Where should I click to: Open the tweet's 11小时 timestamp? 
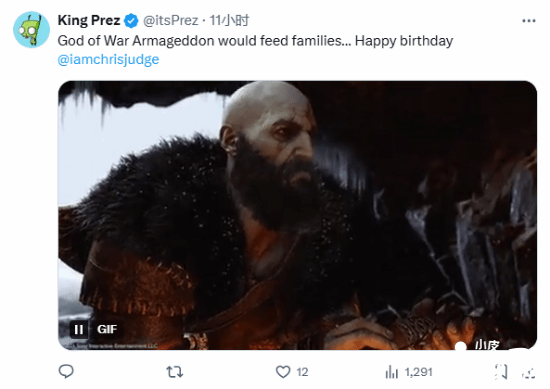click(229, 20)
